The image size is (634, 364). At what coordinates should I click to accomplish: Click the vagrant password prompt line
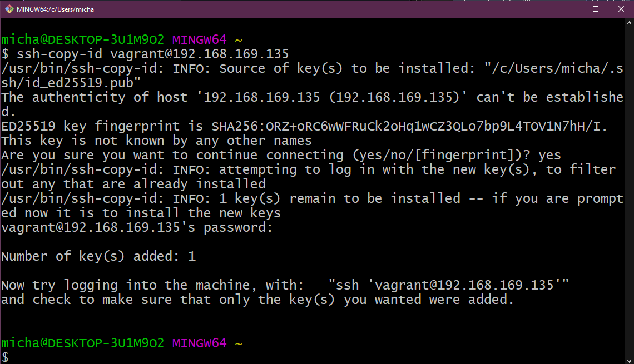pyautogui.click(x=137, y=227)
